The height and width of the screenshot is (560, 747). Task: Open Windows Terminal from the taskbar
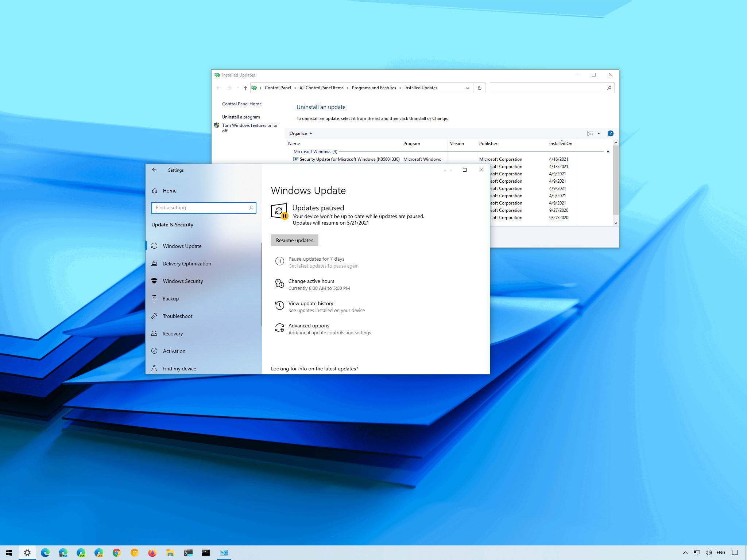point(188,552)
